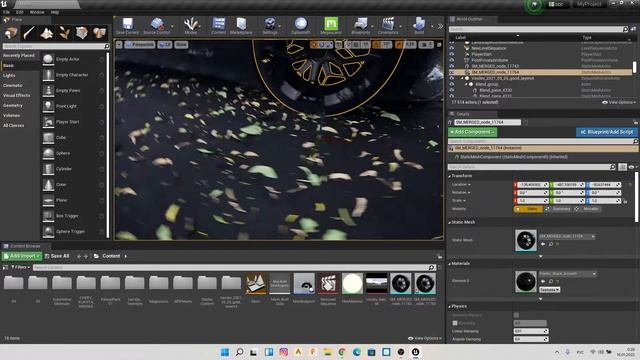Click the Save Current toolbar icon
Viewport: 640px width, 360px height.
click(127, 26)
